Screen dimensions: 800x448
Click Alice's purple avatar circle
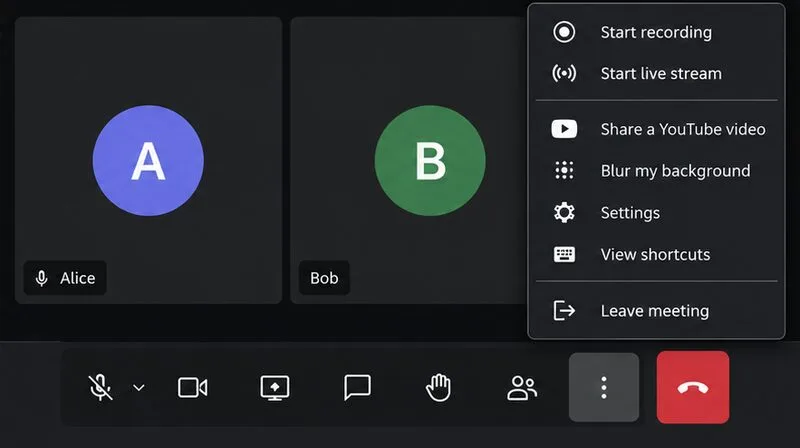(148, 161)
